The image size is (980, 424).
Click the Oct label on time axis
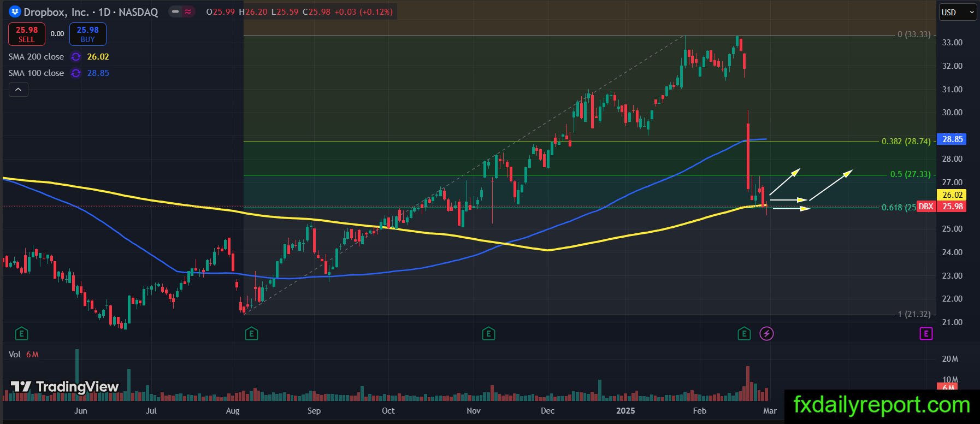(388, 411)
